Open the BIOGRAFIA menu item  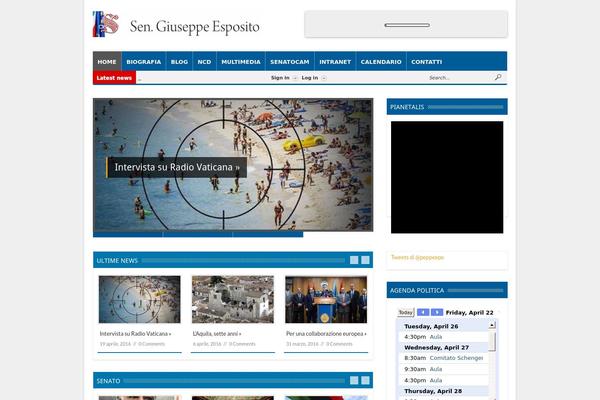143,61
